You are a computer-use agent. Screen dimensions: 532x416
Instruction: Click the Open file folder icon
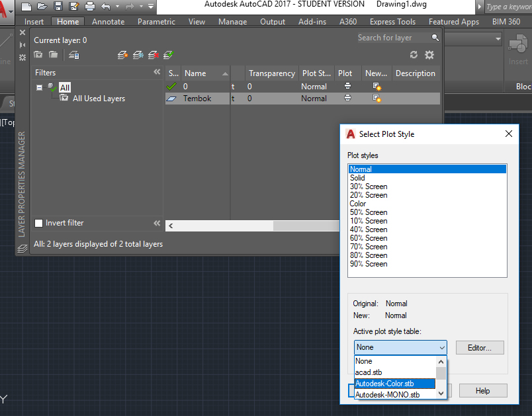tap(42, 6)
